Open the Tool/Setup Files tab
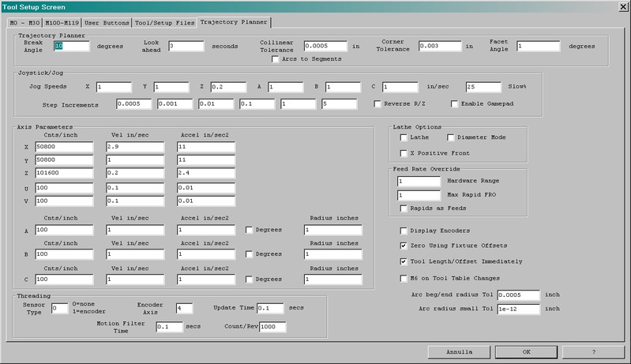This screenshot has height=364, width=631. pyautogui.click(x=164, y=23)
